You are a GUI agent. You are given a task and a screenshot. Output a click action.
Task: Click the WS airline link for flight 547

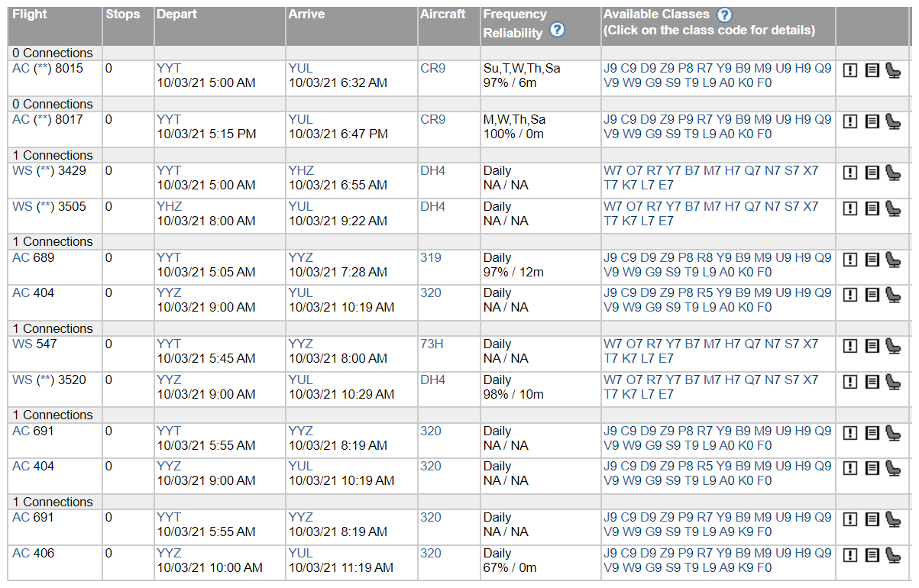(22, 344)
